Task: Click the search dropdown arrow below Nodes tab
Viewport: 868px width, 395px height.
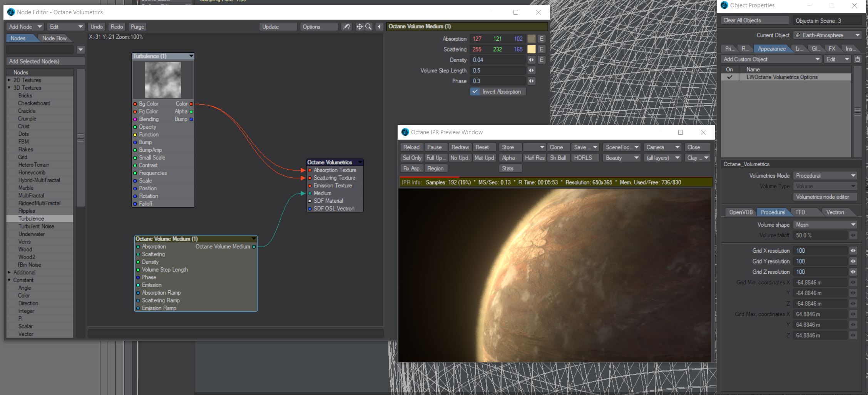Action: pos(80,50)
